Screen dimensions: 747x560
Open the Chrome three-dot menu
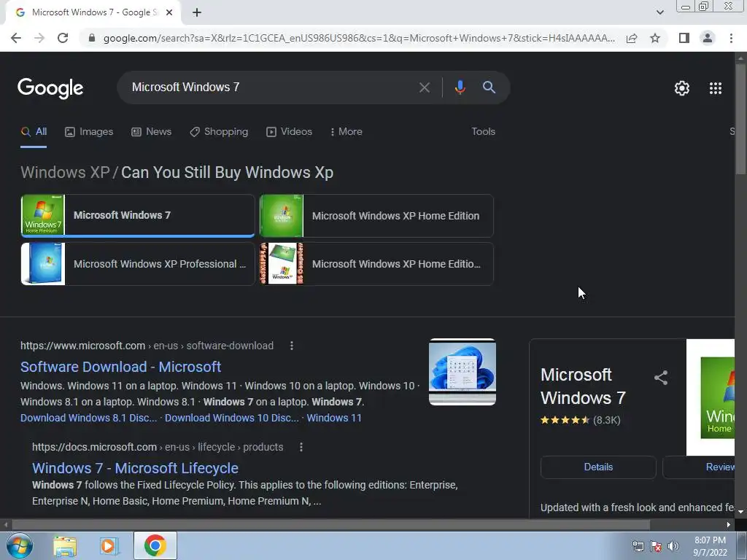pos(731,38)
